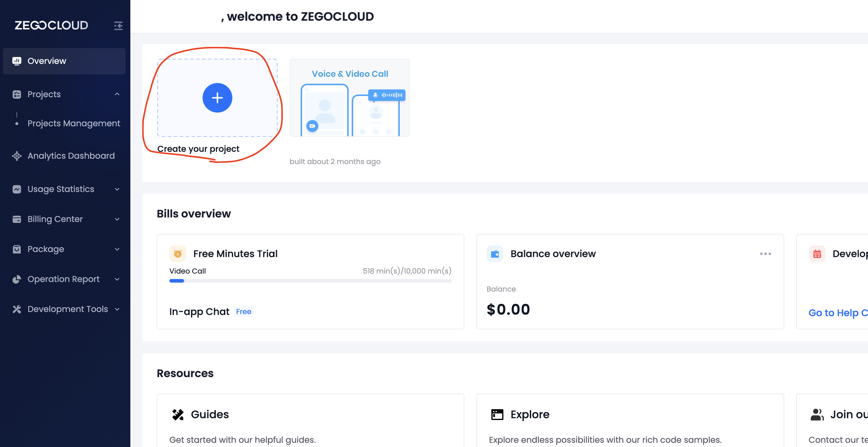The image size is (868, 447).
Task: Collapse the sidebar with the menu icon
Action: [x=118, y=25]
